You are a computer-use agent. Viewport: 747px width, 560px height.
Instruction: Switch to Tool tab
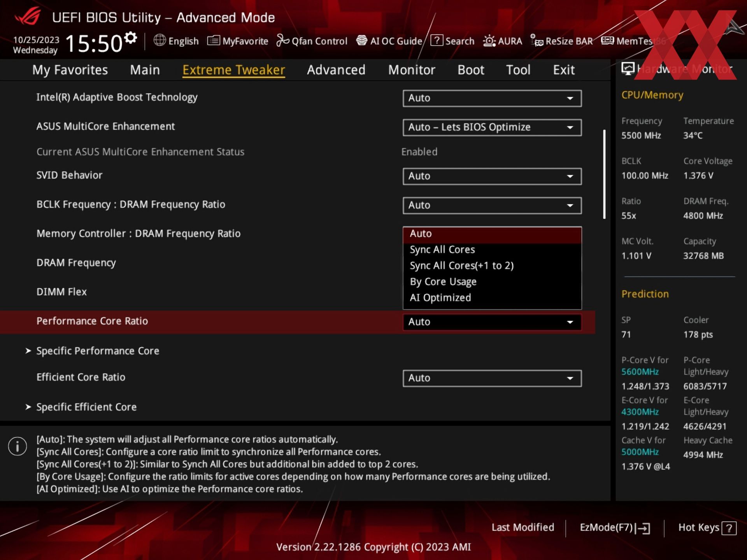point(518,70)
